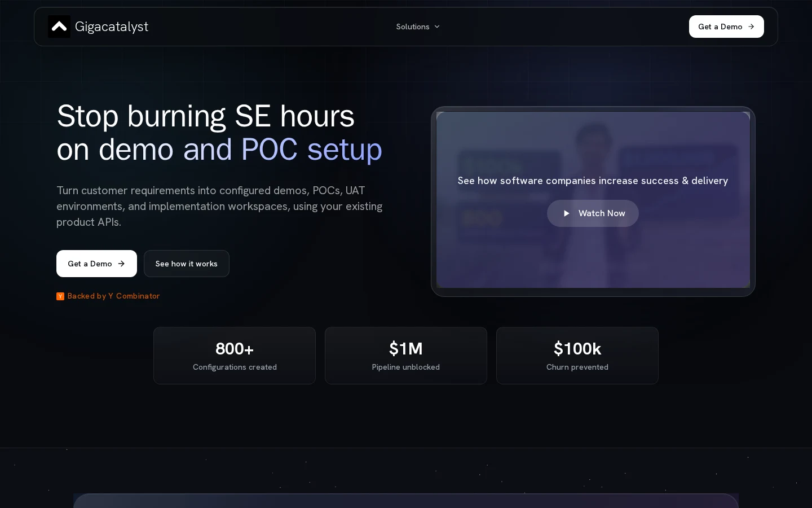Click the arrow icon in hero Get a Demo
Screen dimensions: 812x508
point(121,264)
